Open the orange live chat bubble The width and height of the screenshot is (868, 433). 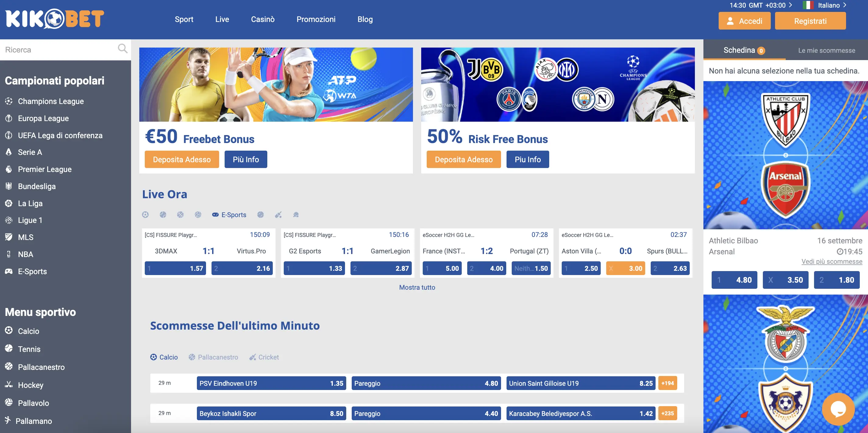pyautogui.click(x=838, y=409)
